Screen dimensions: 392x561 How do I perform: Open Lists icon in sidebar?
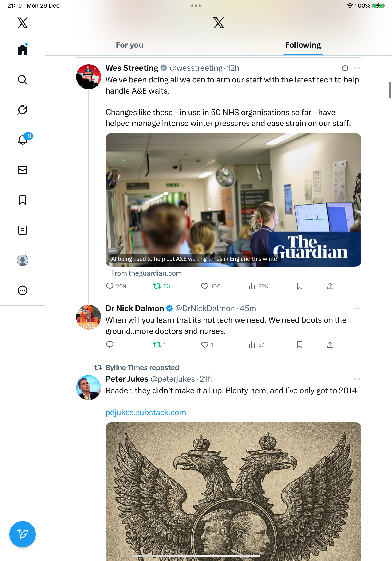tap(23, 230)
